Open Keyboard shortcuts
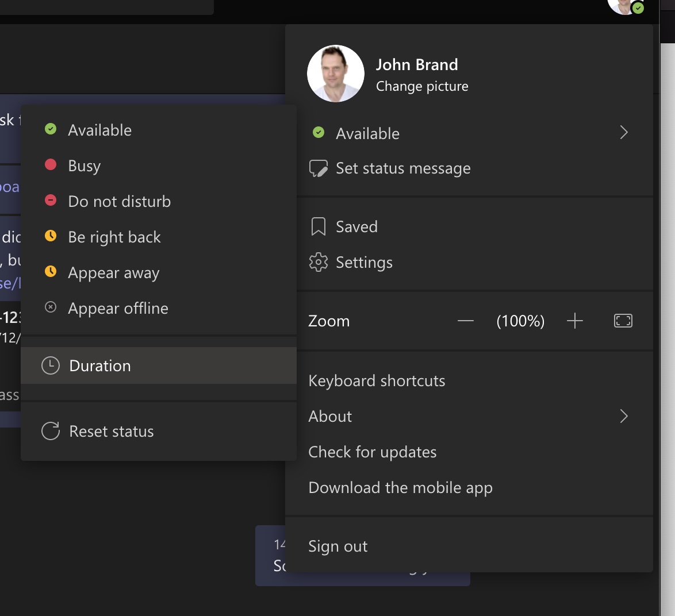This screenshot has width=675, height=616. (469, 381)
